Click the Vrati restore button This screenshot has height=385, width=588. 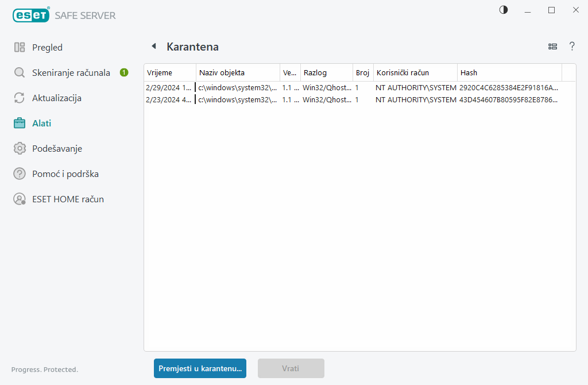coord(291,368)
